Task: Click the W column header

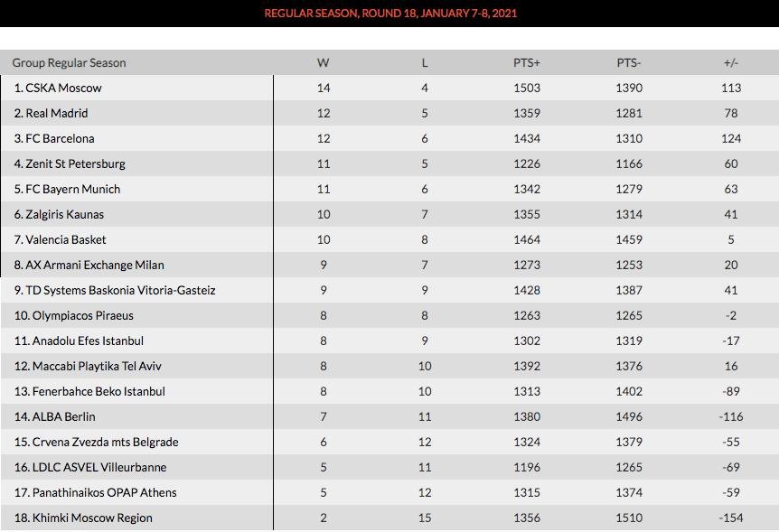Action: pyautogui.click(x=323, y=63)
